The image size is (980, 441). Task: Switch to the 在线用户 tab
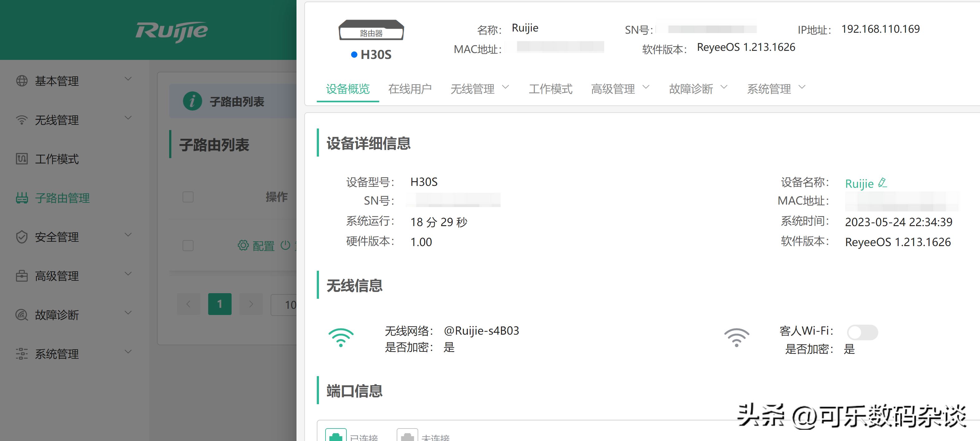[x=410, y=89]
